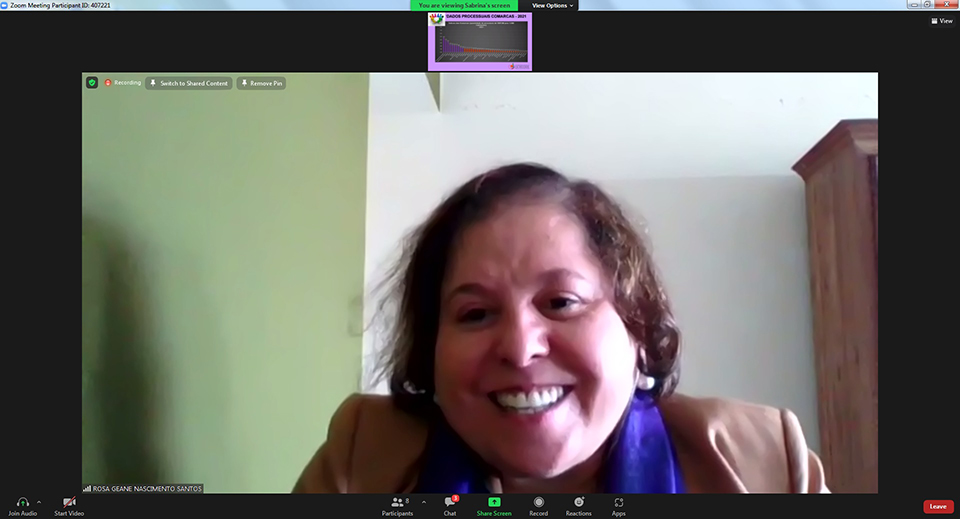
Task: Click the Join Audio headphone icon
Action: [22, 502]
